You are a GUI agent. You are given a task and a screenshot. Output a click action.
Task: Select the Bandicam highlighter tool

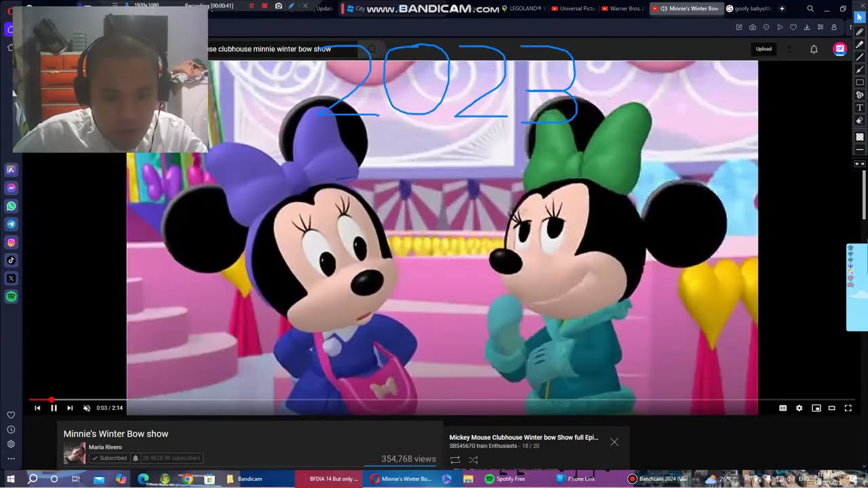point(860,44)
